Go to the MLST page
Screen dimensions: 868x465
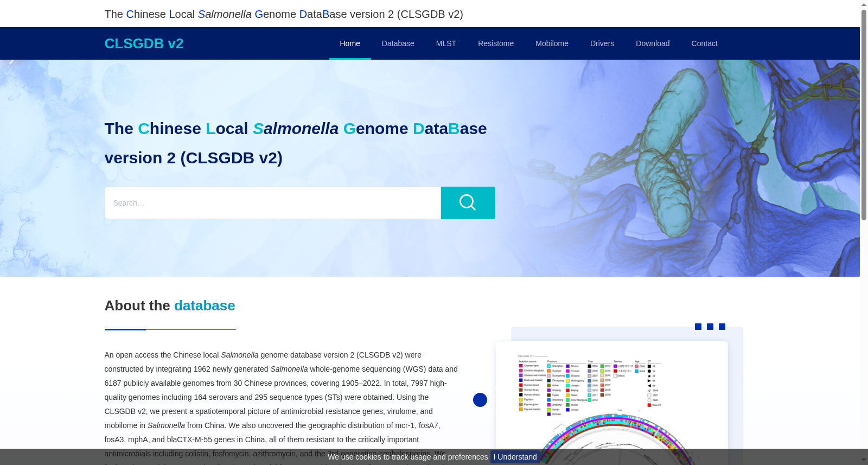(x=446, y=43)
